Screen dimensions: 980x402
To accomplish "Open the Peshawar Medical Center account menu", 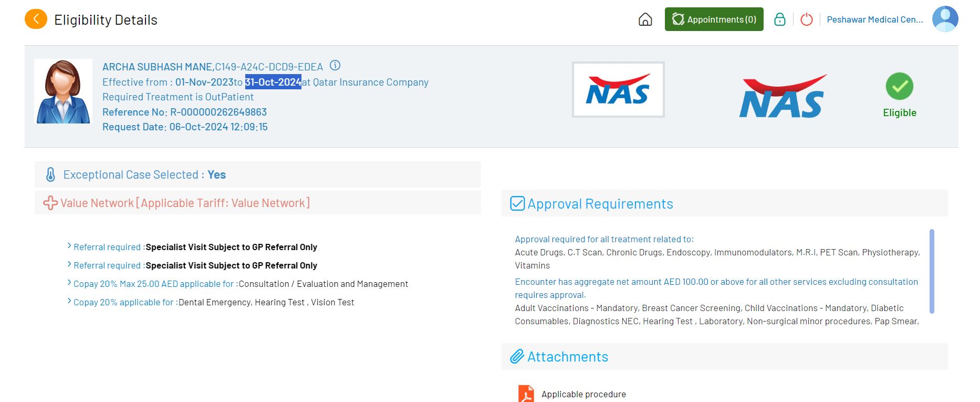I will tap(874, 19).
